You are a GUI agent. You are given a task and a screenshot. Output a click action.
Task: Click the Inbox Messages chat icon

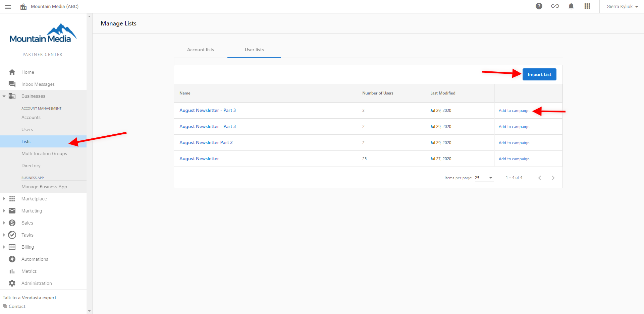(12, 84)
